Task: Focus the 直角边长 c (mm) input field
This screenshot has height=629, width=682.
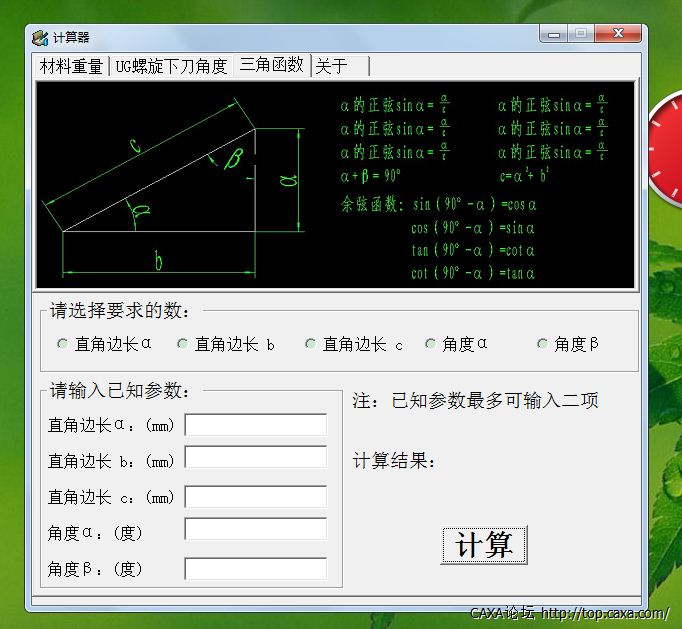Action: pos(256,497)
